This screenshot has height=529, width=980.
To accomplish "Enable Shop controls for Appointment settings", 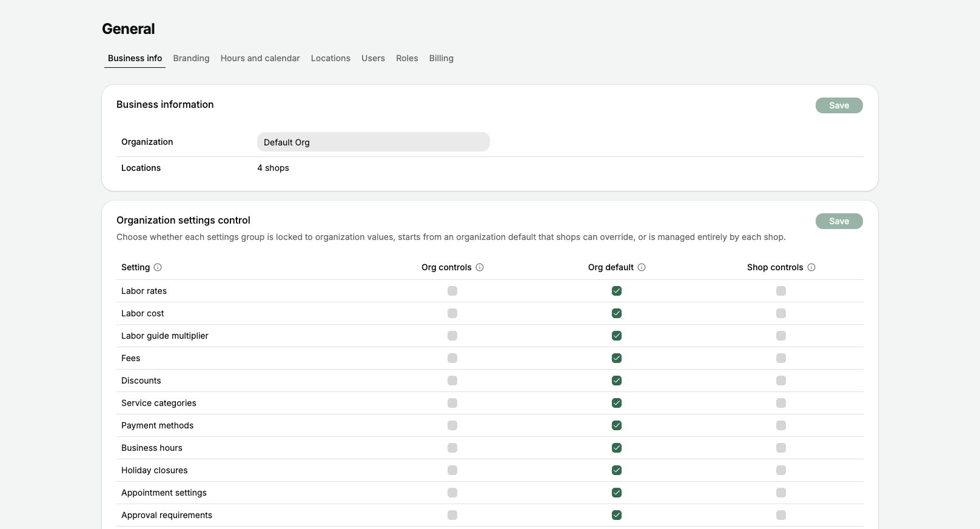I will pyautogui.click(x=781, y=493).
